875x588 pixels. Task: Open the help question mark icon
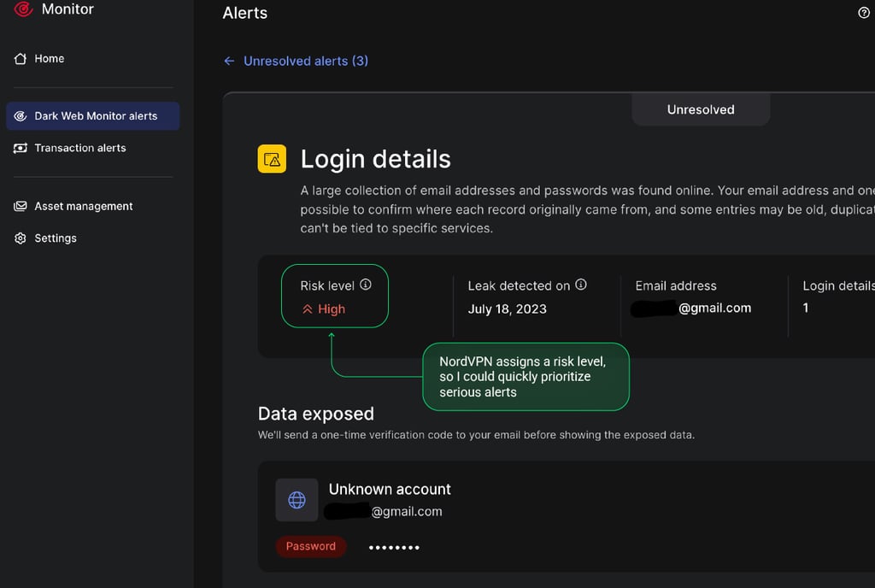click(863, 12)
